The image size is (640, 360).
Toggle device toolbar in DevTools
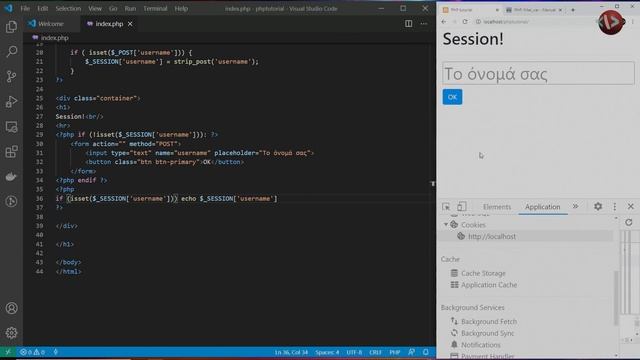point(462,207)
